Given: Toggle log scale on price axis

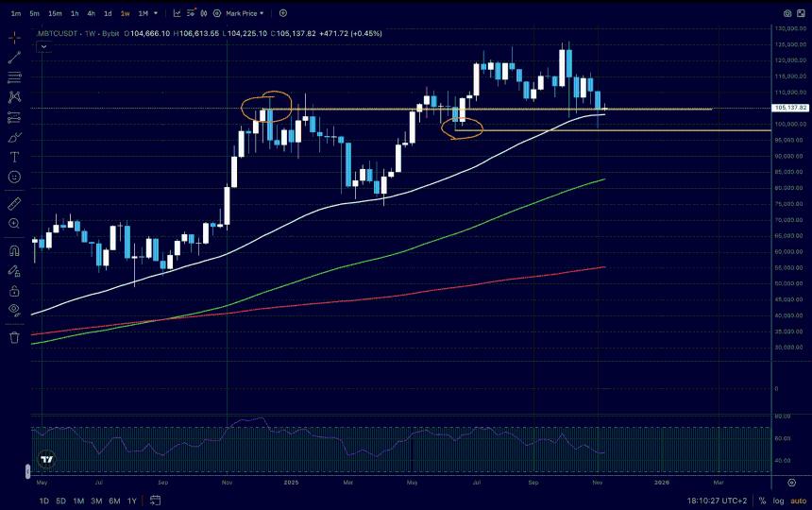Looking at the screenshot, I should [x=779, y=501].
